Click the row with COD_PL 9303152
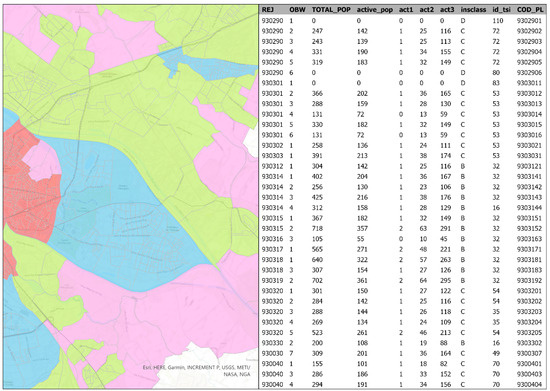 click(402, 229)
